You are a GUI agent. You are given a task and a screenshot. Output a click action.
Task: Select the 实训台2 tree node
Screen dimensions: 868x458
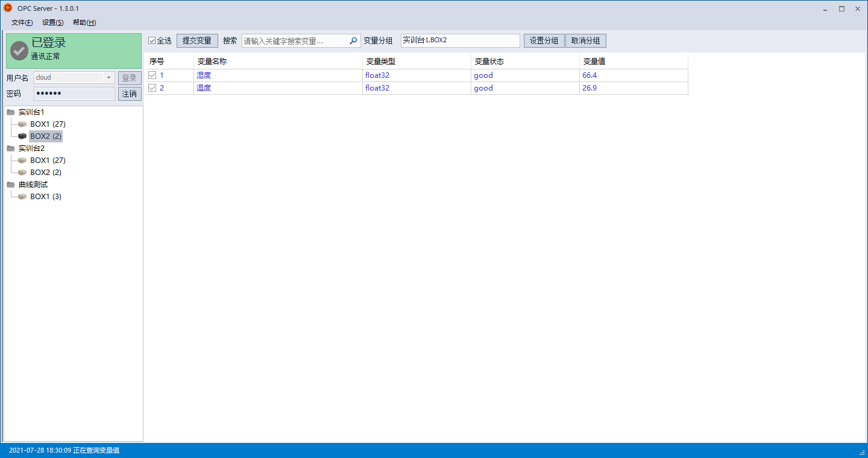(31, 148)
